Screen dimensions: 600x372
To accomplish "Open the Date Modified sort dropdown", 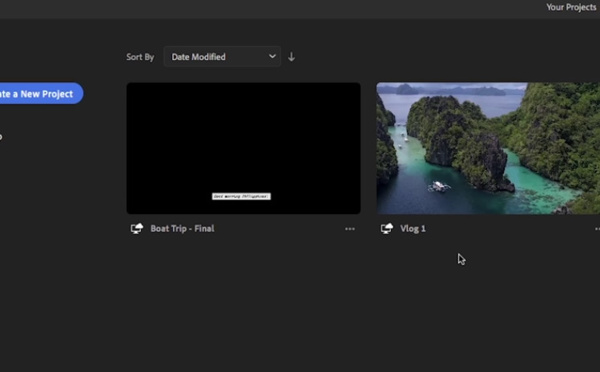I will (x=222, y=57).
